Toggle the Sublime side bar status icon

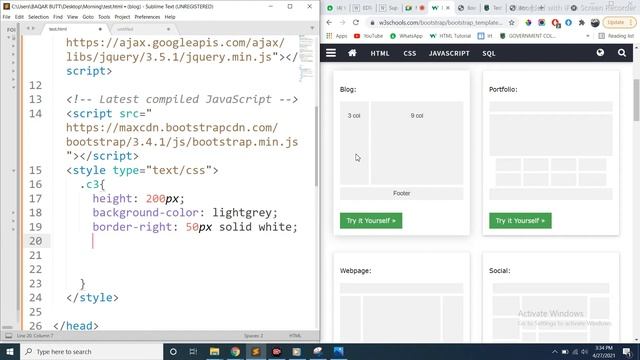tap(8, 336)
